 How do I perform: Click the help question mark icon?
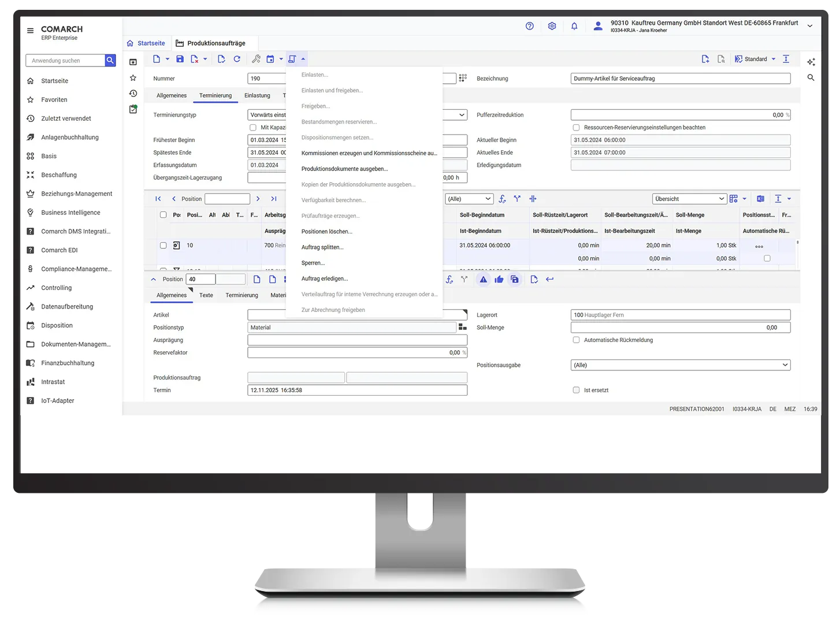530,26
